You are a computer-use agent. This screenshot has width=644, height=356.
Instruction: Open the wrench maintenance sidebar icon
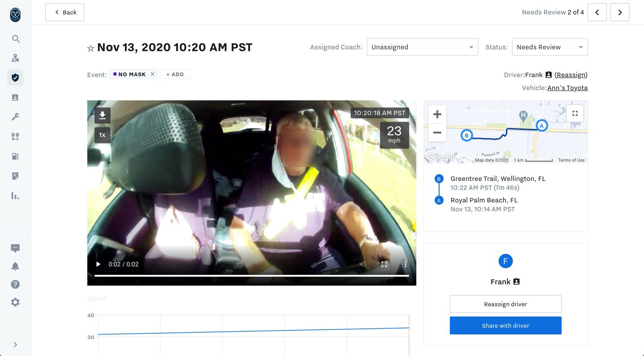click(x=15, y=117)
